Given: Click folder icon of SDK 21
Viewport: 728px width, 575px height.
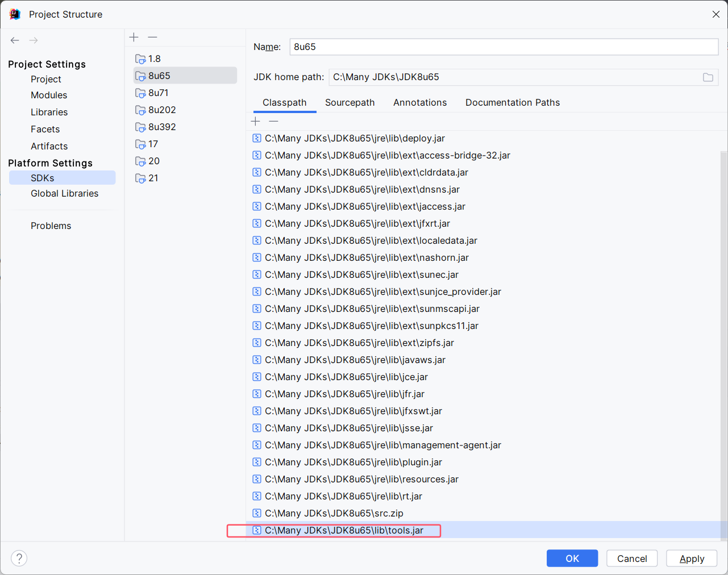Looking at the screenshot, I should [x=140, y=178].
